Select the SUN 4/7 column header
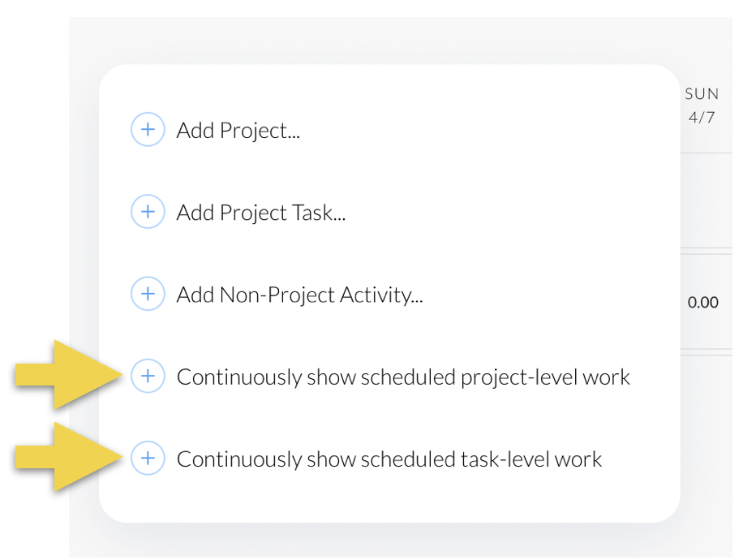The height and width of the screenshot is (560, 756). coord(701,106)
